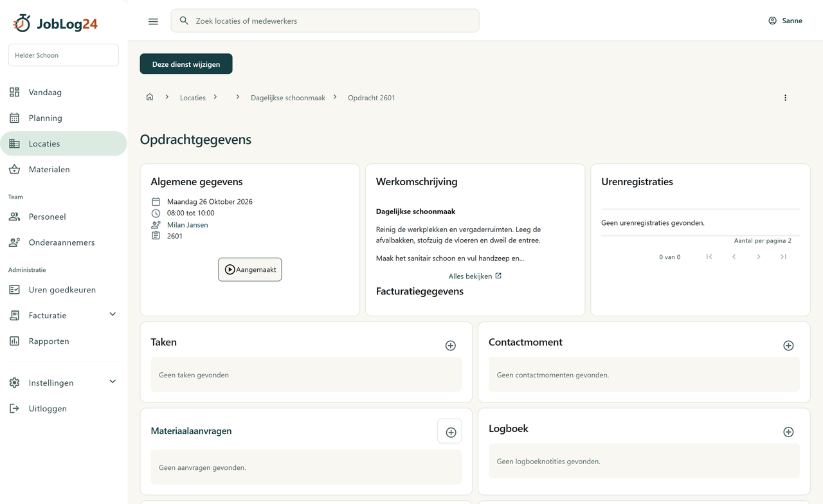
Task: Open the Planning page
Action: coord(64,118)
